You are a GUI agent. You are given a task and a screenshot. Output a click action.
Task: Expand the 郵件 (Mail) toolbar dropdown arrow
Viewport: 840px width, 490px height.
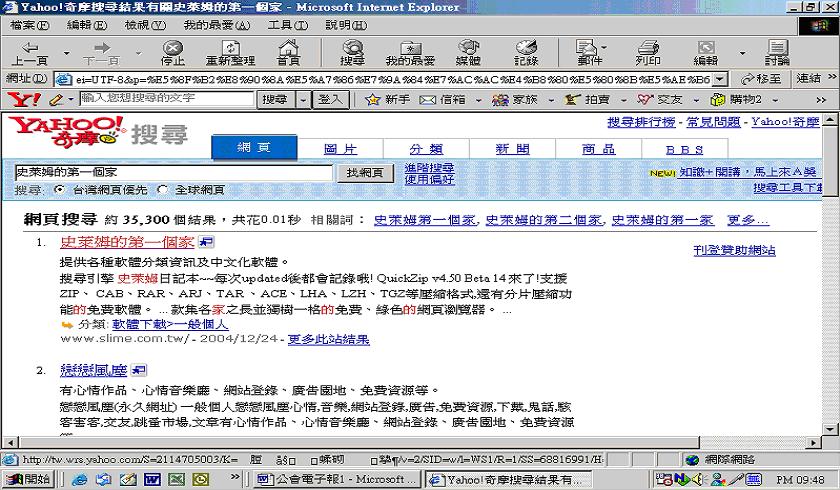point(605,47)
